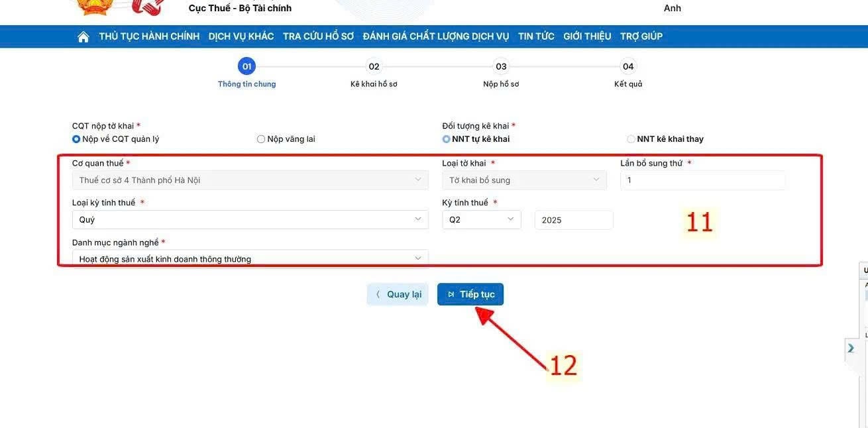Click the user name Anh
The image size is (868, 428).
point(673,8)
